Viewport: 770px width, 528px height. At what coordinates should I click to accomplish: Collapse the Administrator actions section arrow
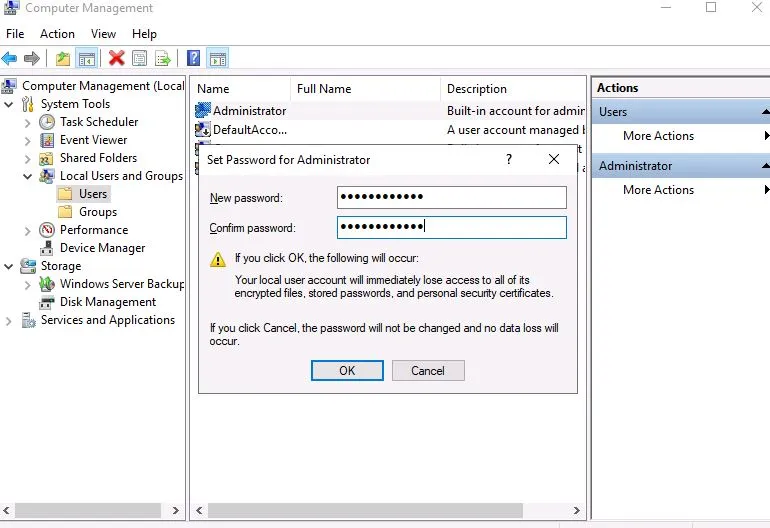766,166
